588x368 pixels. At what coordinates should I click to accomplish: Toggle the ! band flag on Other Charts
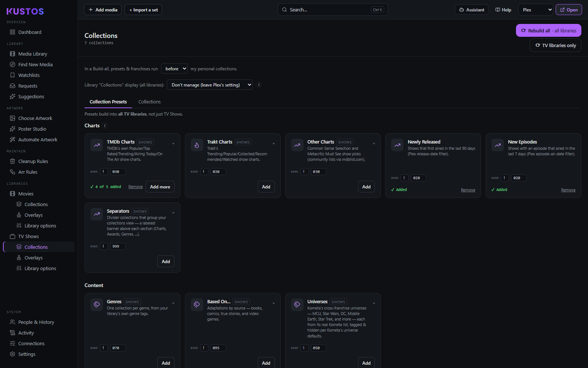pos(304,171)
